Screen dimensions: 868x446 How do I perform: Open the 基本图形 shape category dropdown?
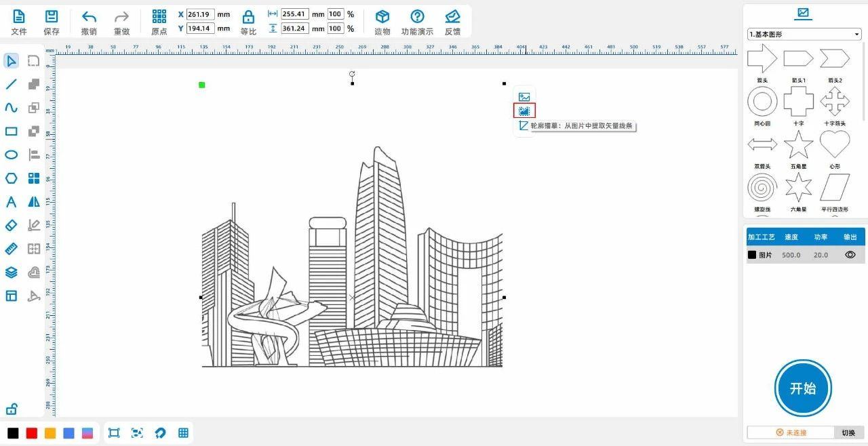pyautogui.click(x=804, y=34)
